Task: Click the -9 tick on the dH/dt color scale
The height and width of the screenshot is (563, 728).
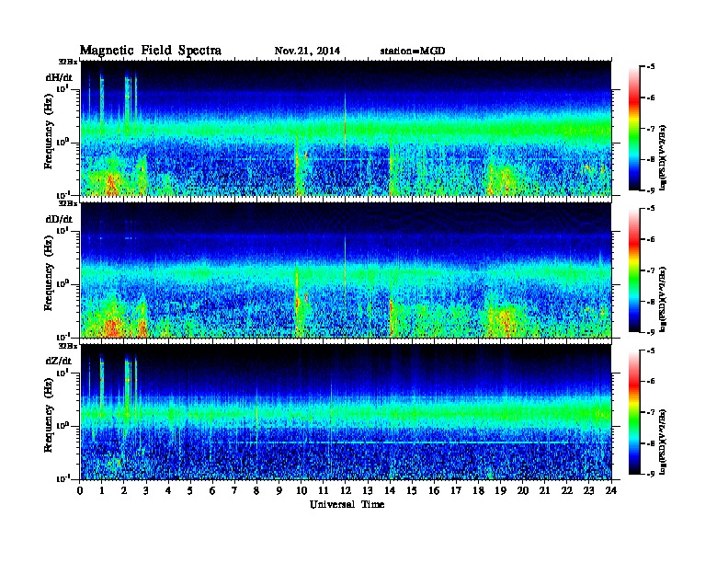Action: point(651,190)
